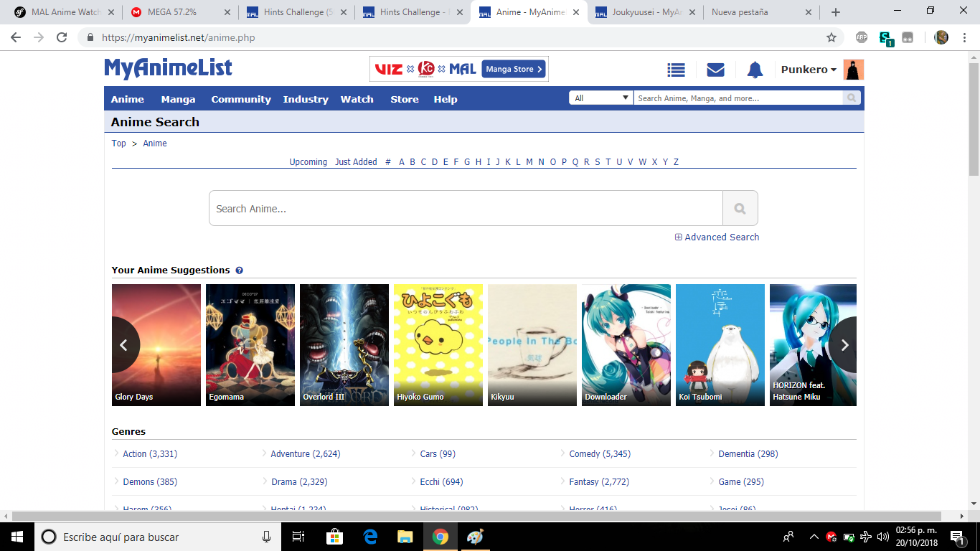Viewport: 980px width, 551px height.
Task: Open the notifications bell icon
Action: click(x=755, y=70)
